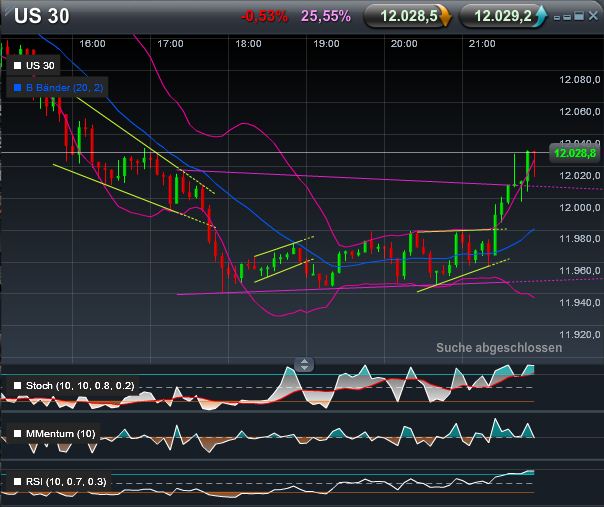Click the large window size icon
This screenshot has width=604, height=507.
click(x=579, y=16)
